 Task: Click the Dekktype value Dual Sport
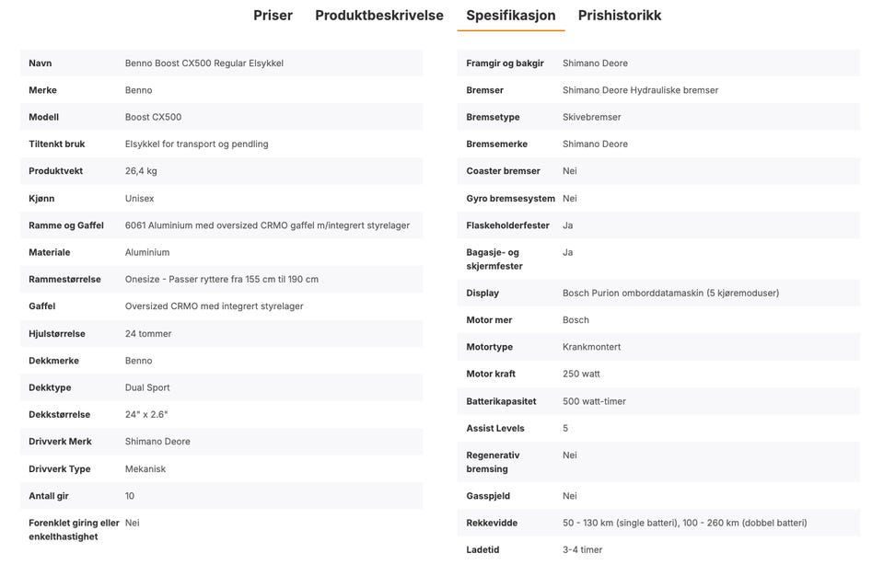147,387
